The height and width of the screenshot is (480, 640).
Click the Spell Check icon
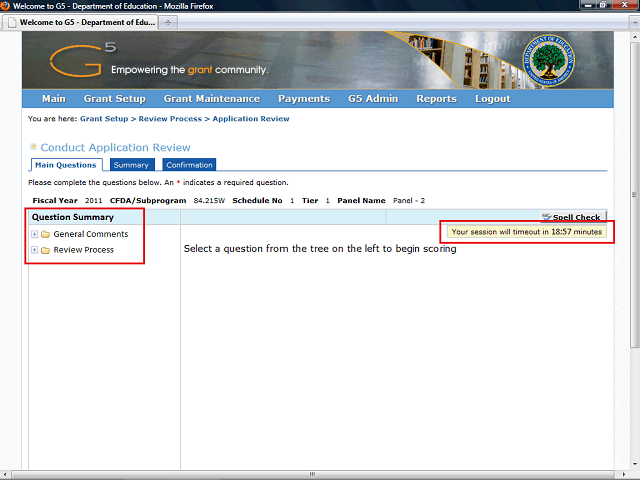click(546, 216)
